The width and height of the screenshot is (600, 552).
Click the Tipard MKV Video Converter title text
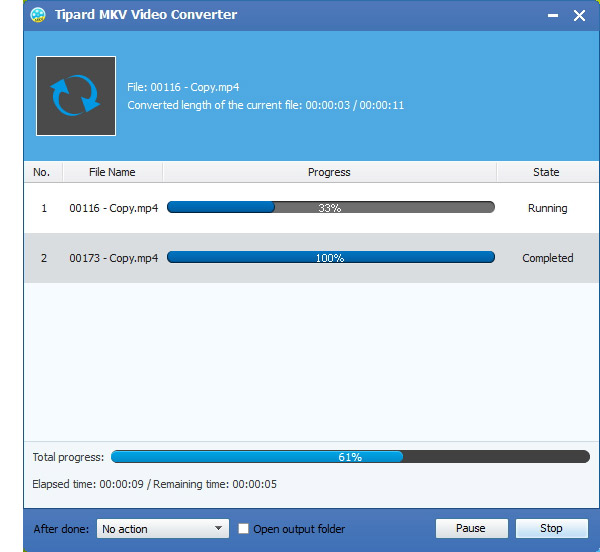click(x=146, y=15)
